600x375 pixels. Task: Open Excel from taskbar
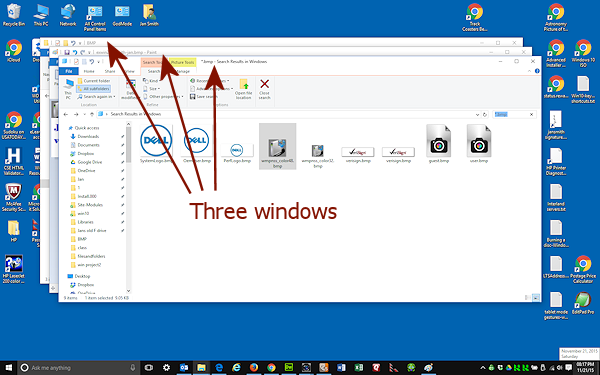click(359, 368)
